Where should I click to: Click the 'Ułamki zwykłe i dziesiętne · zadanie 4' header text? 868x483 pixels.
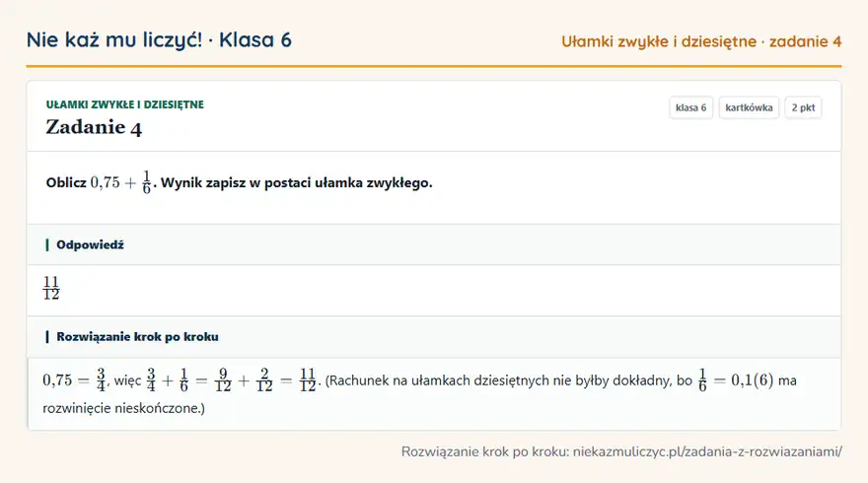(701, 41)
